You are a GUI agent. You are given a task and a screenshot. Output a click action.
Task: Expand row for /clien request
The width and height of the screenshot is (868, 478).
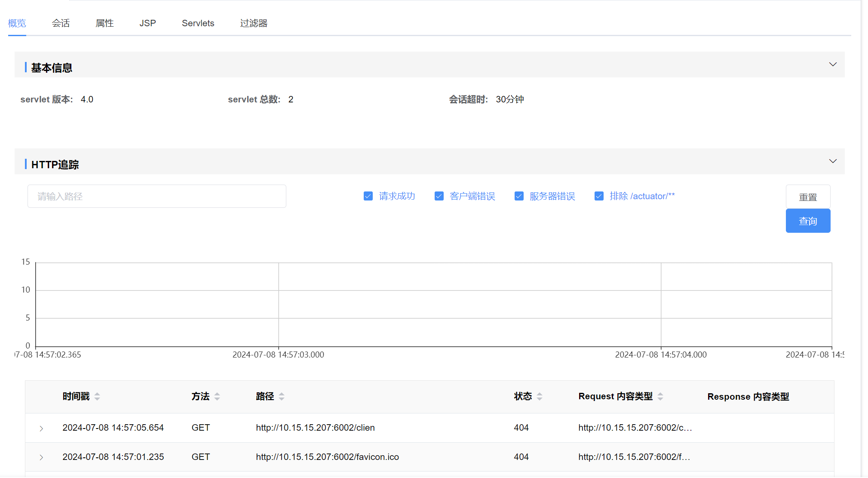pyautogui.click(x=41, y=428)
